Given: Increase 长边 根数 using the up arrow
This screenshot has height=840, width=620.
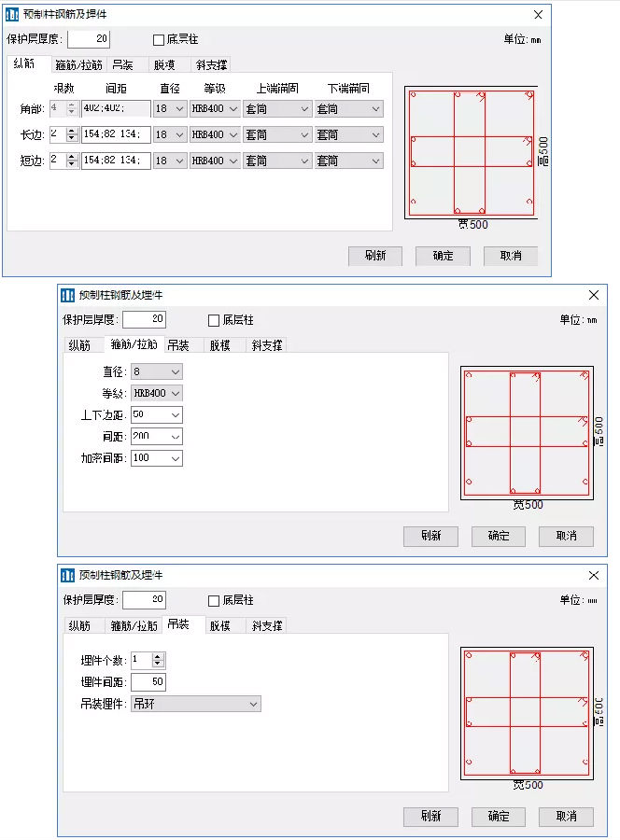Looking at the screenshot, I should [x=72, y=131].
